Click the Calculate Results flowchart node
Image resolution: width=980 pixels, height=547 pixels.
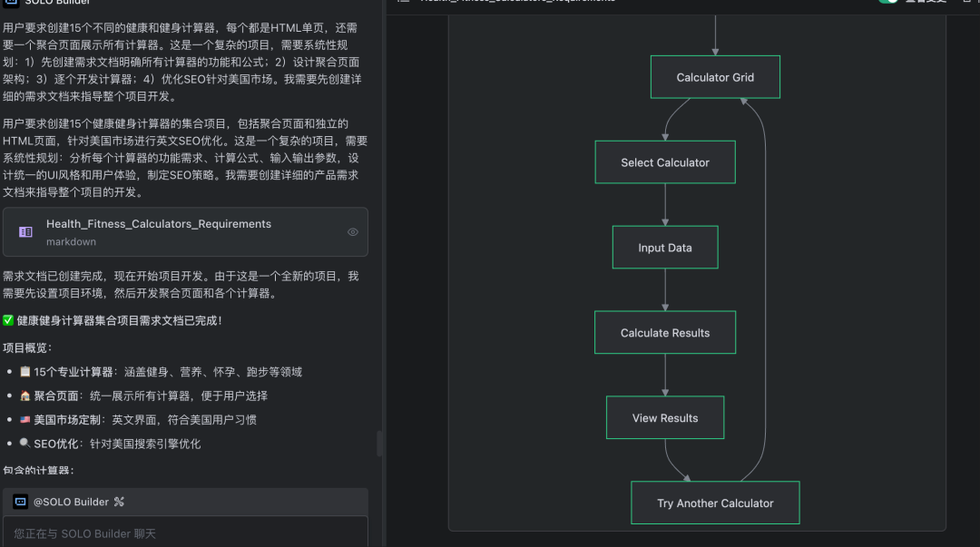coord(664,333)
